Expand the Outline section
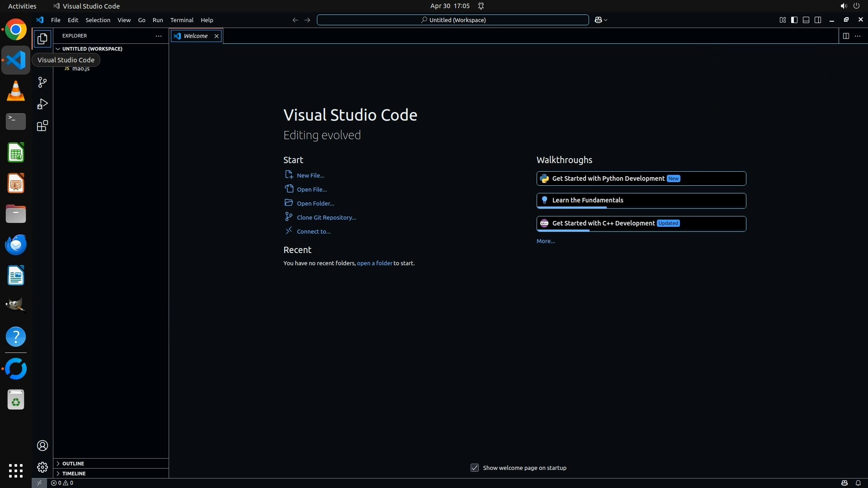 coord(73,464)
